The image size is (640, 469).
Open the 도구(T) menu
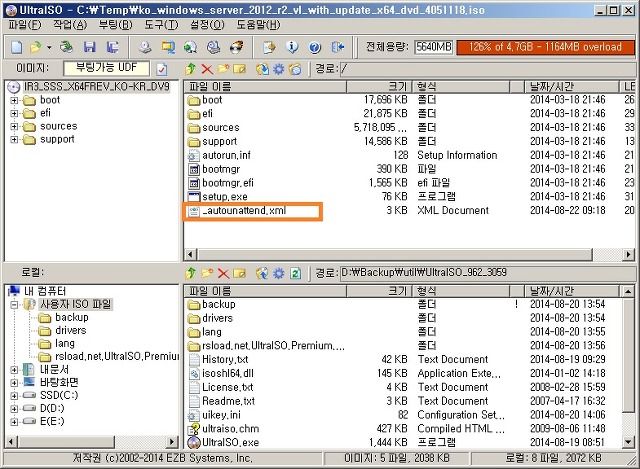tap(161, 25)
